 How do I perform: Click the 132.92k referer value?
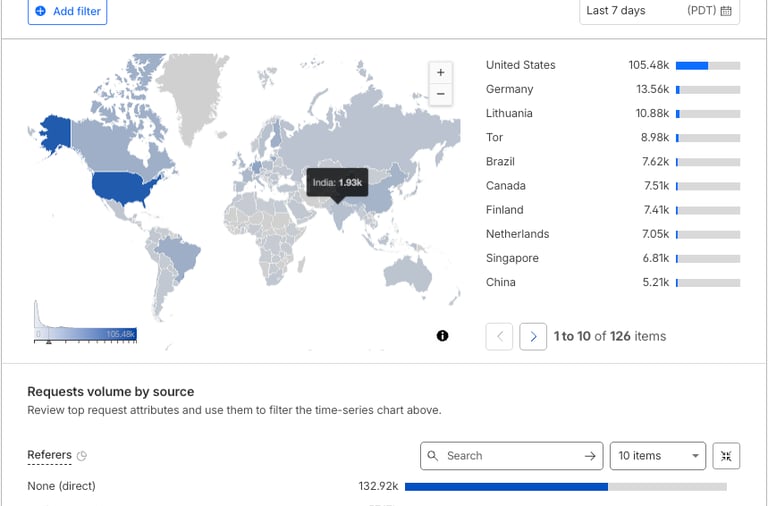[378, 486]
